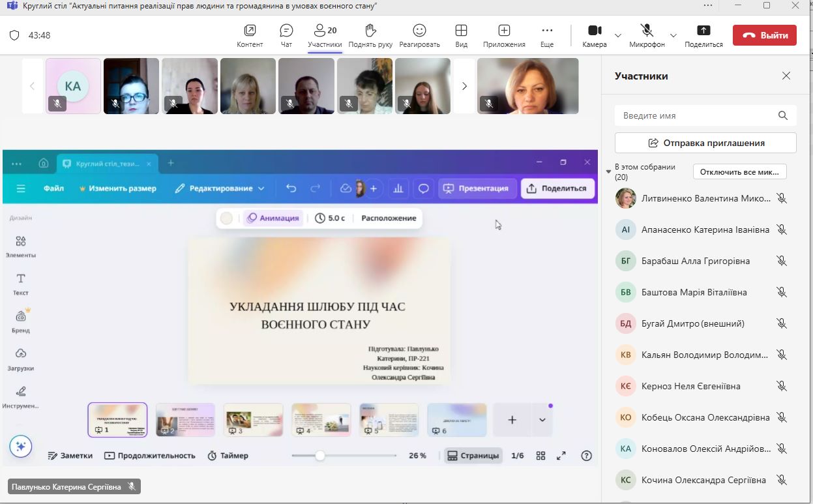This screenshot has height=504, width=813.
Task: Open the Chat (Чат) panel icon
Action: tap(286, 31)
